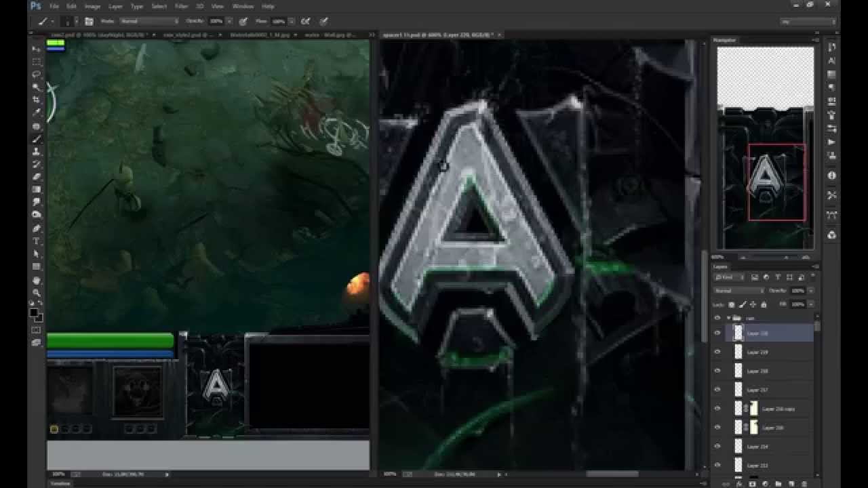
Task: Create a new layer
Action: pyautogui.click(x=792, y=484)
